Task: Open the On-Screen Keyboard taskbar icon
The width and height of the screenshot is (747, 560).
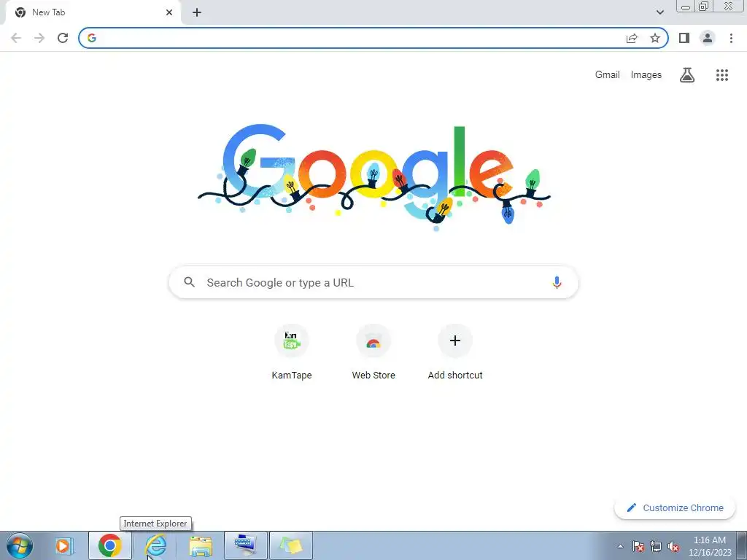Action: click(x=246, y=545)
